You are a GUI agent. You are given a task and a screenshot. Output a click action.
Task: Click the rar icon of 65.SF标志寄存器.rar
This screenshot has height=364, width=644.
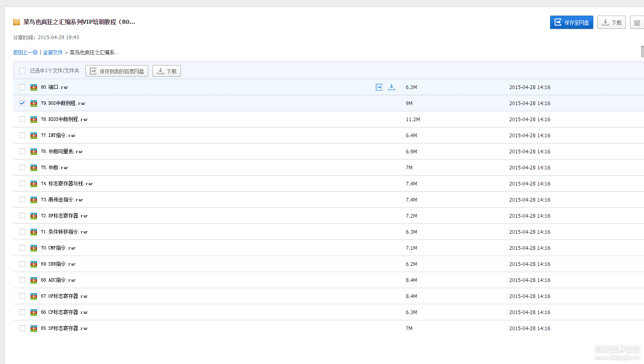tap(34, 329)
